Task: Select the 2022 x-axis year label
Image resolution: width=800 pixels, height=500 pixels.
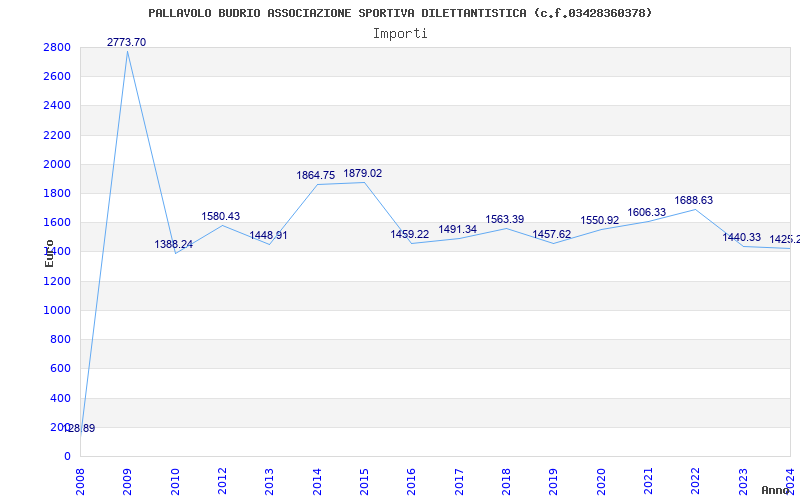Action: click(x=695, y=482)
